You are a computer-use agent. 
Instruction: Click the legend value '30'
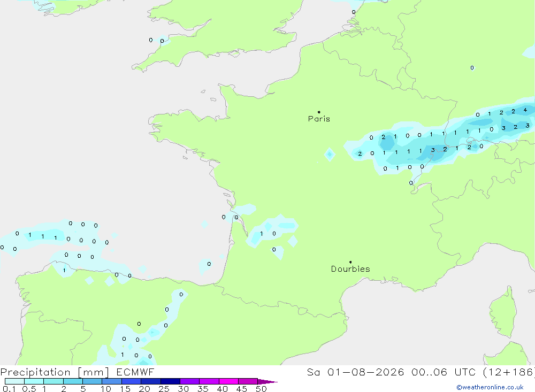pyautogui.click(x=184, y=389)
